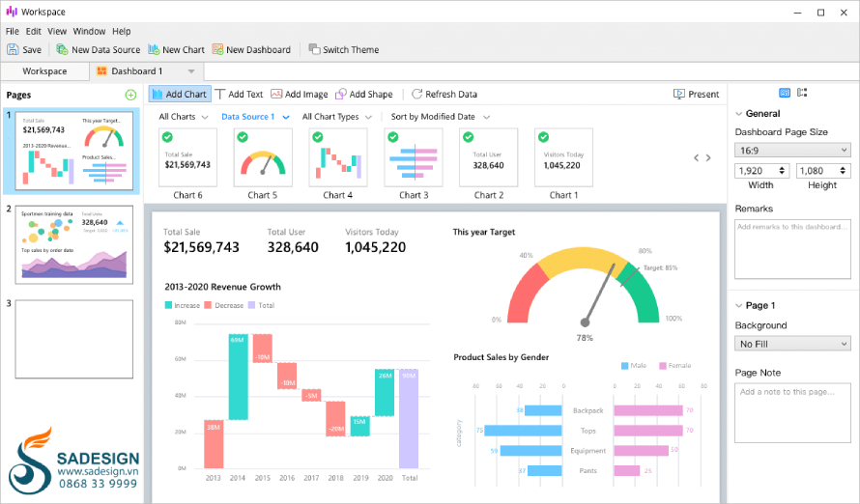Open the File menu
The width and height of the screenshot is (860, 504).
(12, 31)
